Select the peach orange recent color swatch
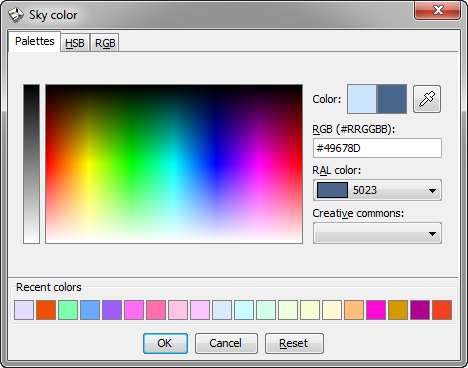 pos(354,310)
